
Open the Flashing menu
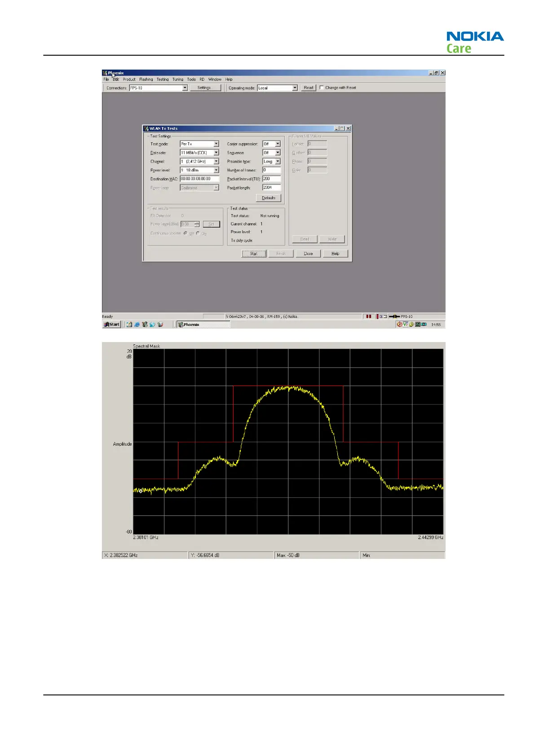146,79
